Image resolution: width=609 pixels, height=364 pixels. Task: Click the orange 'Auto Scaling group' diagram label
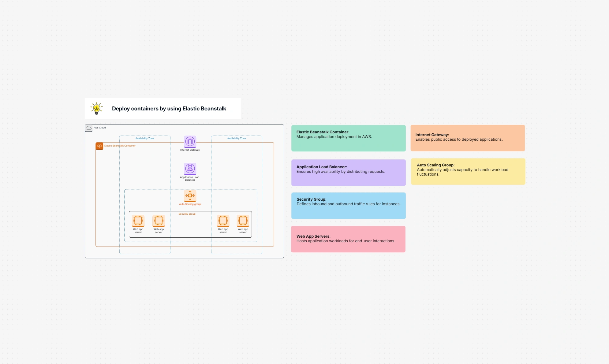point(190,204)
